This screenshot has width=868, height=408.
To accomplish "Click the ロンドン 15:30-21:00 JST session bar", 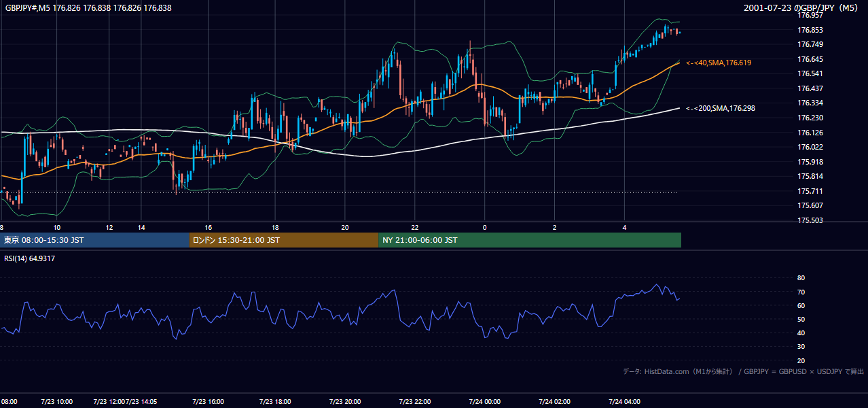I will pyautogui.click(x=284, y=240).
